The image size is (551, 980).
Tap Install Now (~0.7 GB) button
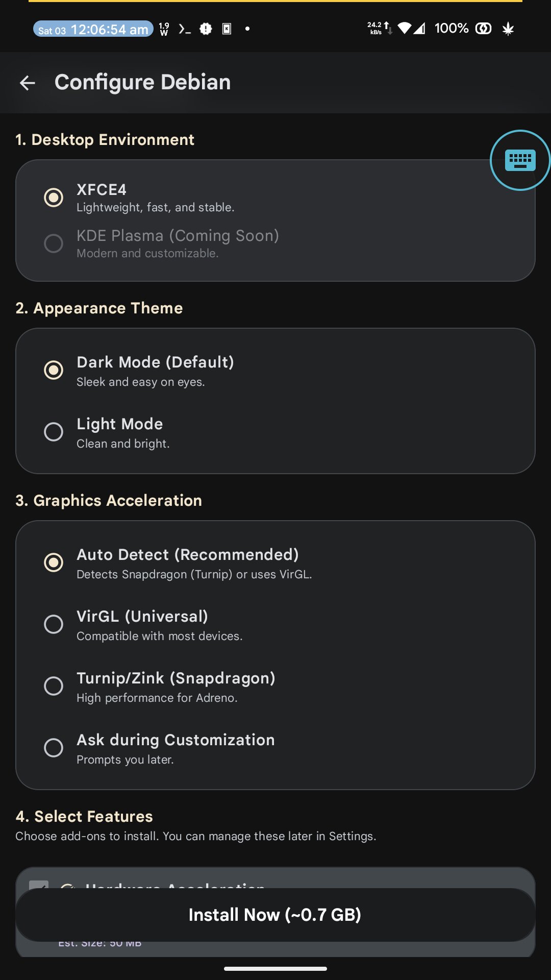[275, 915]
